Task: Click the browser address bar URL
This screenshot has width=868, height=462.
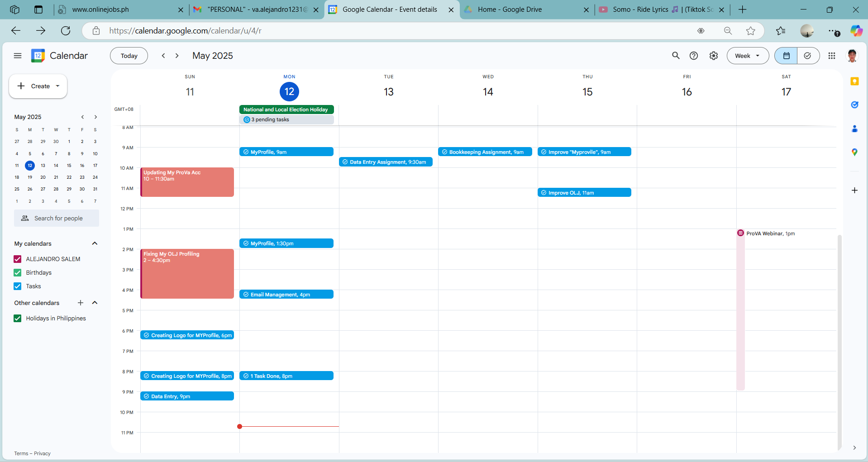Action: tap(186, 31)
